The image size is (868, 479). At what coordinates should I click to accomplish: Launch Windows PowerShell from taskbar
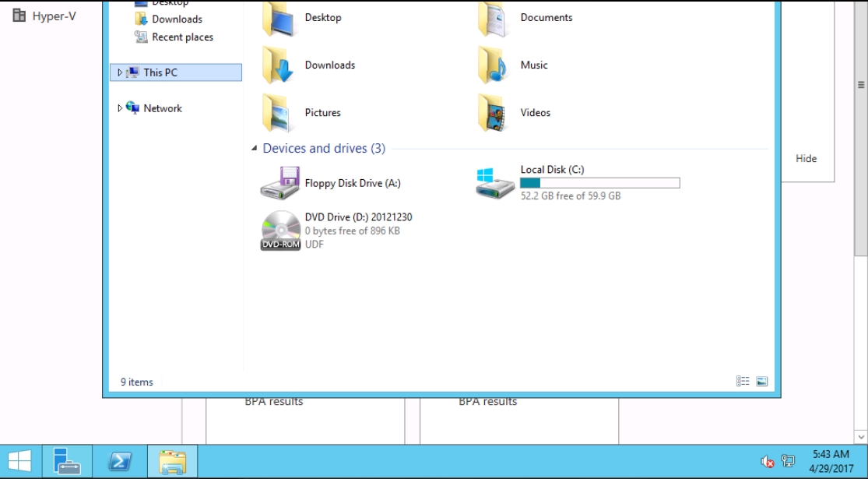(119, 462)
